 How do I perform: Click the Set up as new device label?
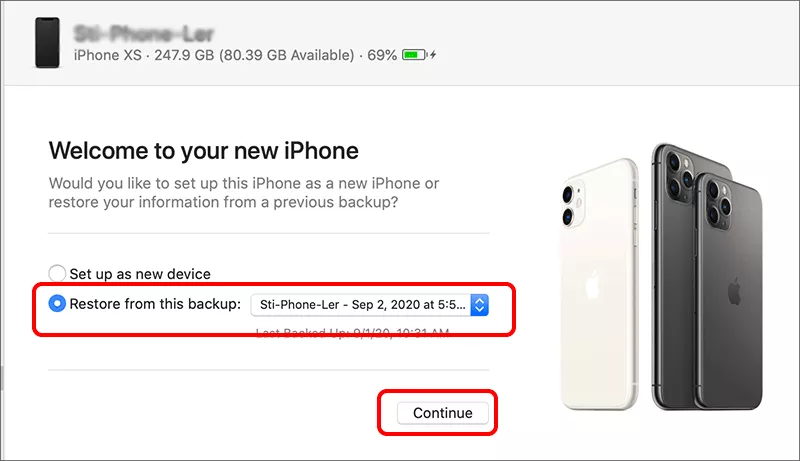tap(140, 274)
